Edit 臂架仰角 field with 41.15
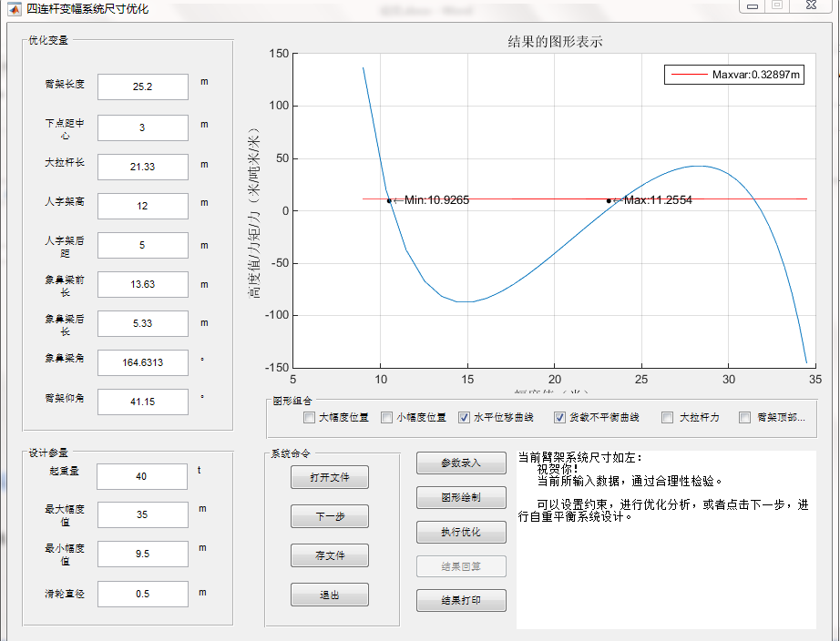Image resolution: width=840 pixels, height=641 pixels. 143,402
